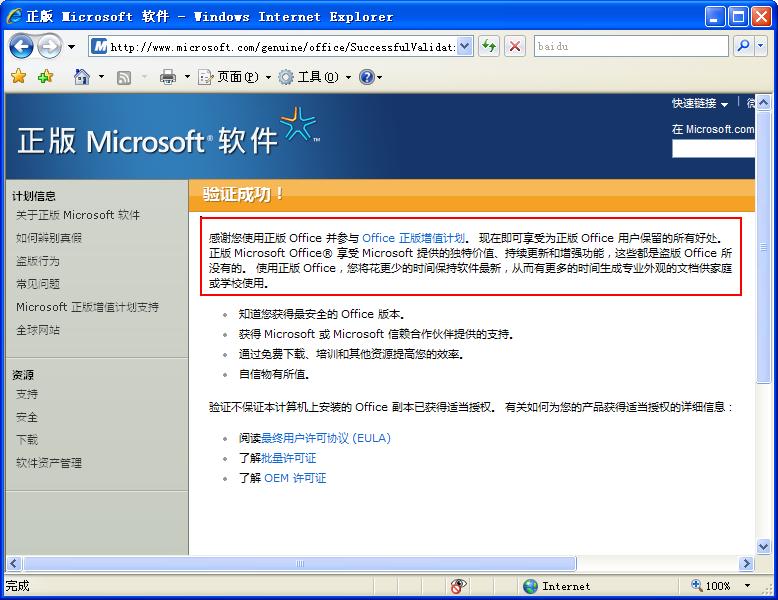Click the baidu search box
This screenshot has width=778, height=600.
pos(631,46)
